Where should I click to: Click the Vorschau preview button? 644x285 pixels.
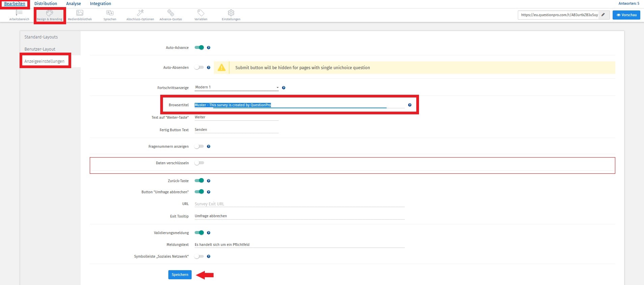[x=626, y=15]
